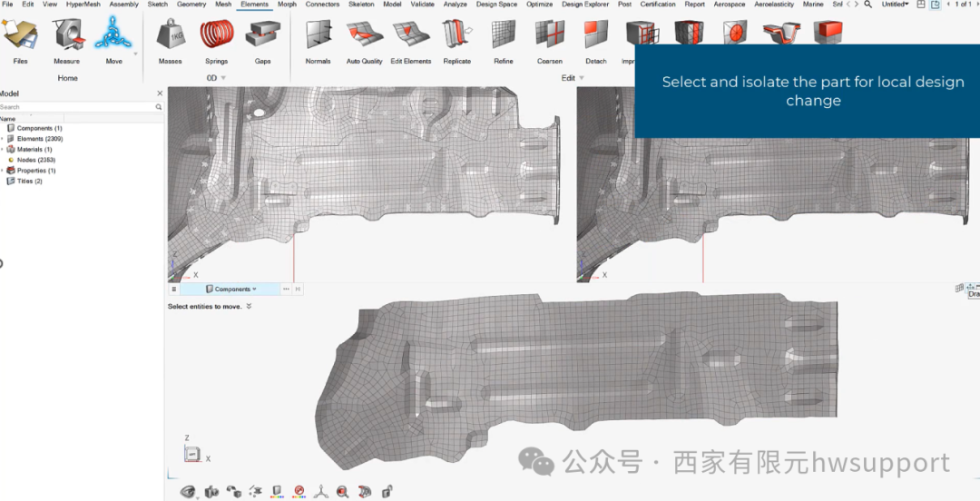The width and height of the screenshot is (980, 501).
Task: Select the Detach tool
Action: point(595,39)
